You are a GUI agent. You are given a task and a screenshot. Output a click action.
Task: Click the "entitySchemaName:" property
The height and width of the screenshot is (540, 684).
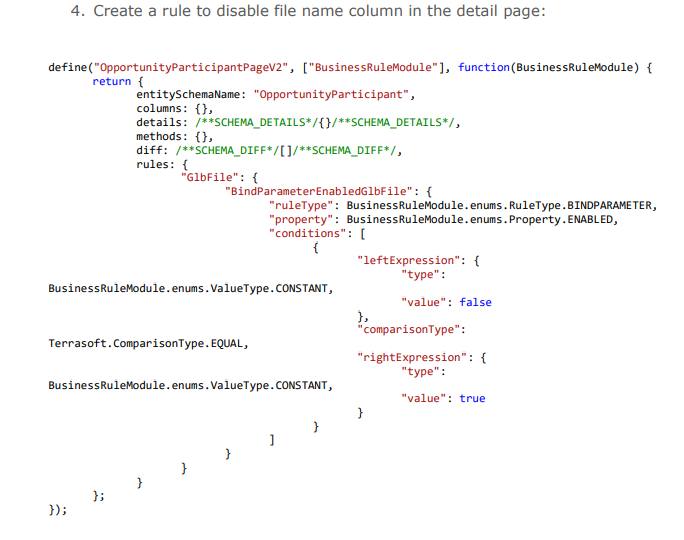[191, 95]
